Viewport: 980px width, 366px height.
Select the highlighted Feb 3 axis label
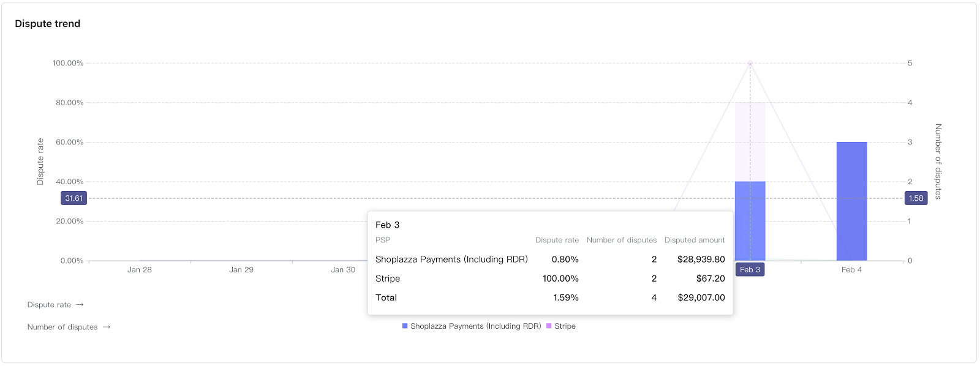750,270
